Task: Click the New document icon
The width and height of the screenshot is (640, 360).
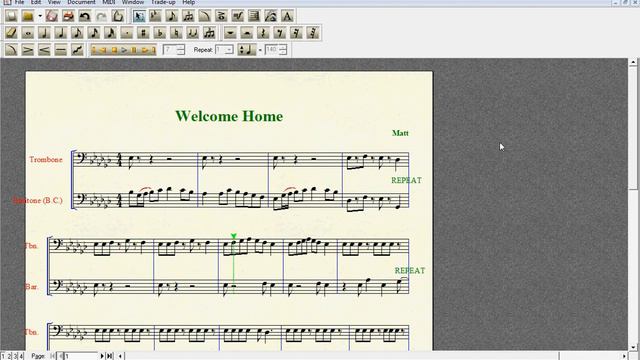Action: [11, 16]
